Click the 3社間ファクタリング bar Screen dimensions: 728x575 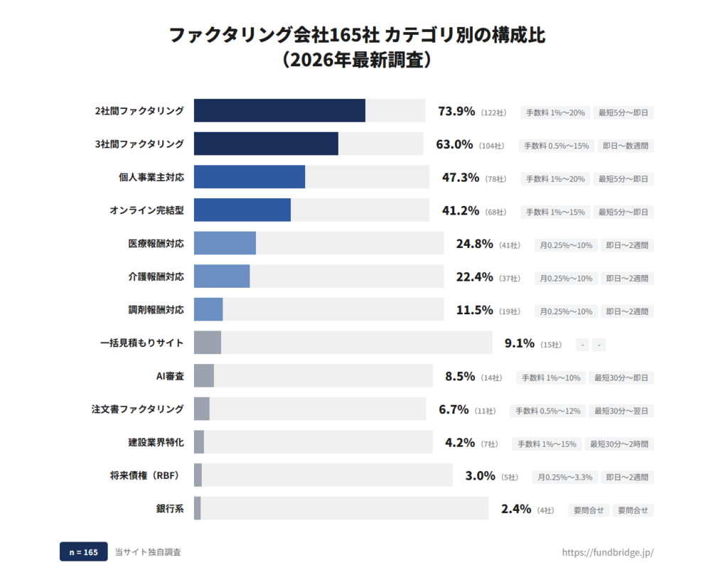pos(266,144)
